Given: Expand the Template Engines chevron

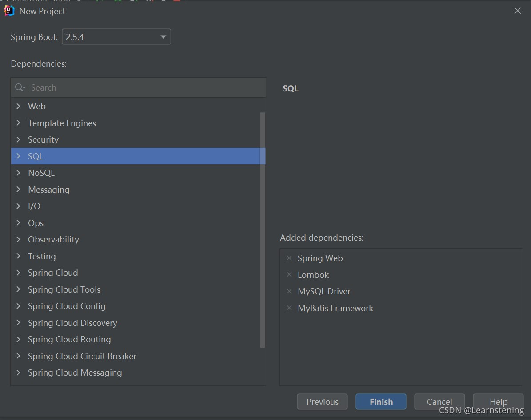Looking at the screenshot, I should [18, 123].
